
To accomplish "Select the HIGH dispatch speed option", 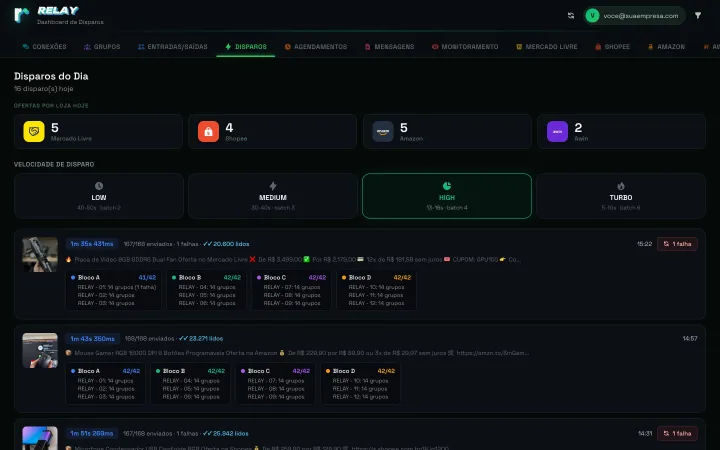I will pos(447,196).
